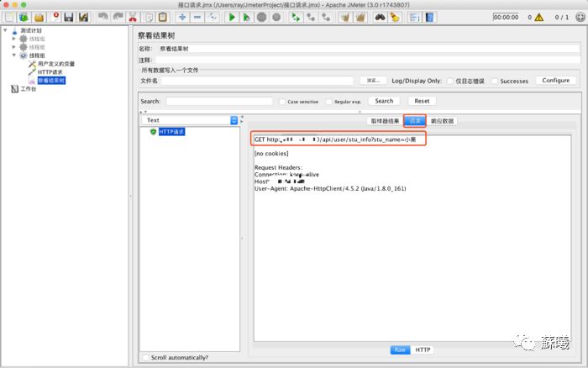
Task: Expand all tree nodes with the plus icon
Action: point(182,18)
